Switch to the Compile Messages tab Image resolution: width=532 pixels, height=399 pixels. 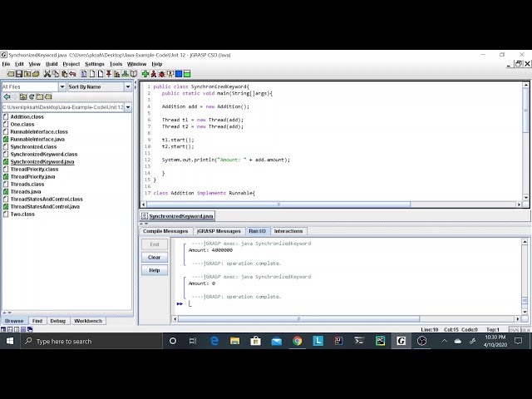click(x=165, y=231)
